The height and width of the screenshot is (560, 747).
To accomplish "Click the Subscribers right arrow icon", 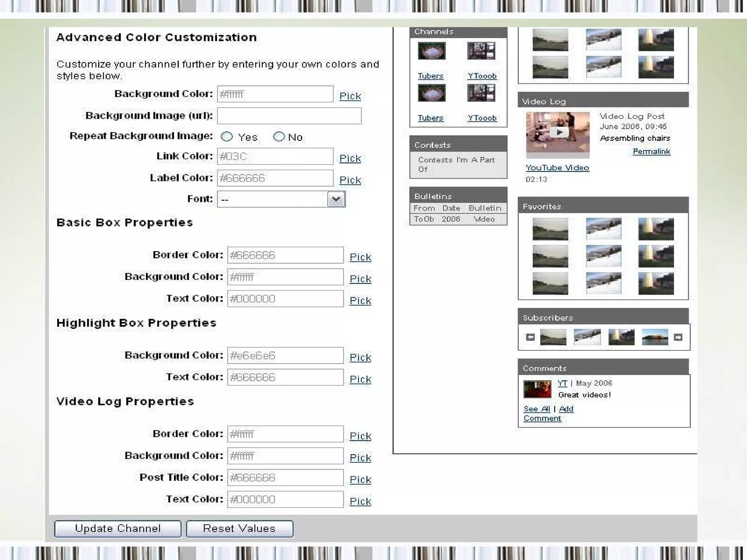I will (678, 337).
